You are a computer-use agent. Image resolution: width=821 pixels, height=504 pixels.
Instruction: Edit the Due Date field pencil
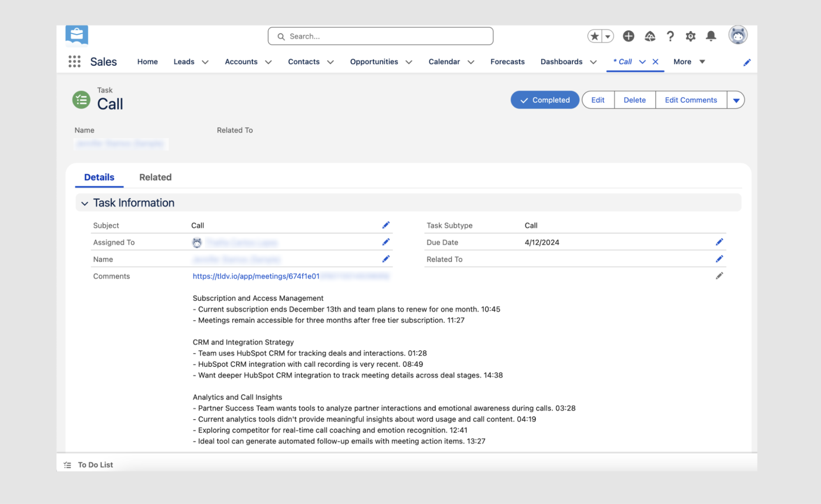click(719, 242)
